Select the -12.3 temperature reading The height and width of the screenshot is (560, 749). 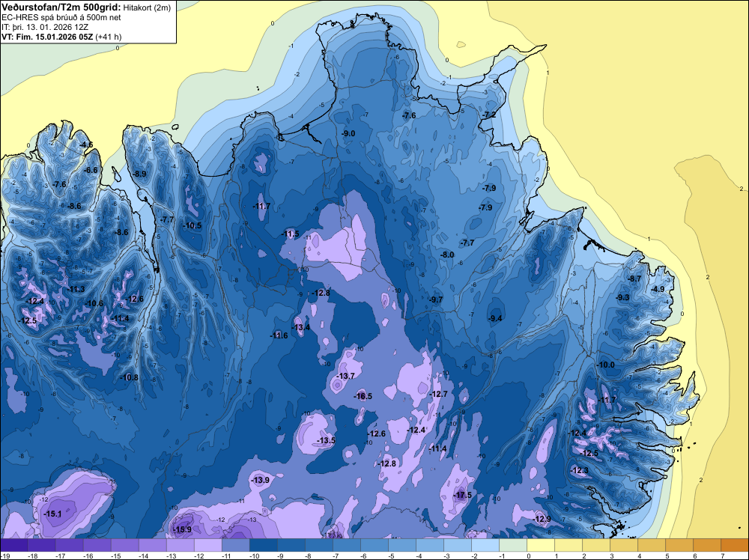580,470
